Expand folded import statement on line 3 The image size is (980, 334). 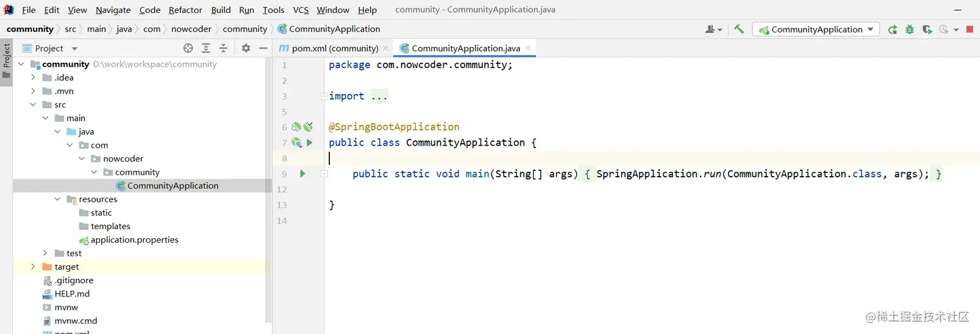[323, 96]
